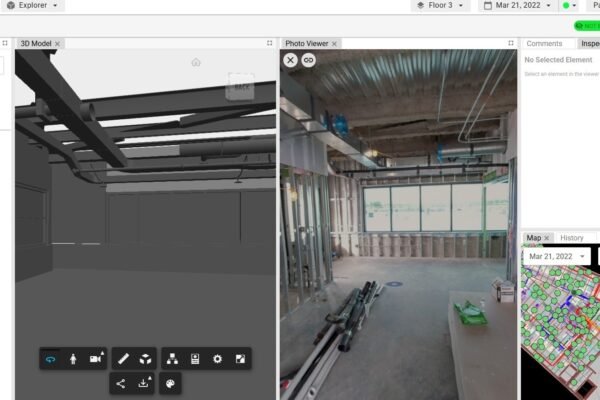Open the properties panel icon
The height and width of the screenshot is (400, 600).
(x=195, y=359)
